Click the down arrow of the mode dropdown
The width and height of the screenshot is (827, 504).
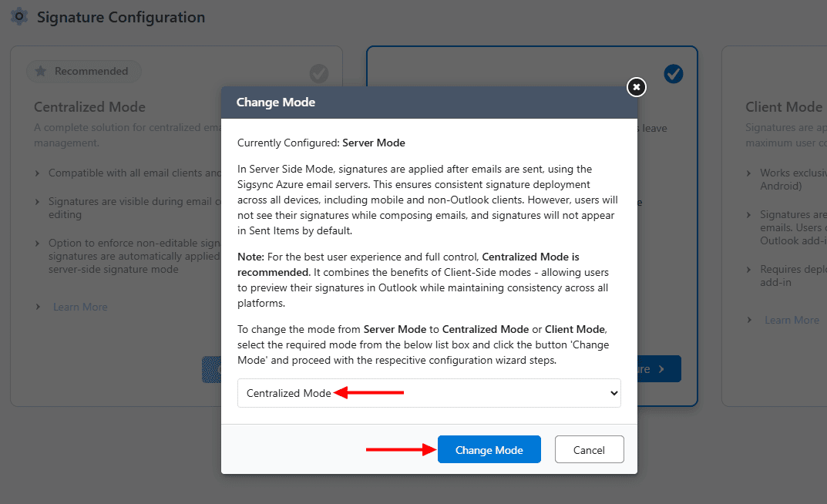click(614, 393)
